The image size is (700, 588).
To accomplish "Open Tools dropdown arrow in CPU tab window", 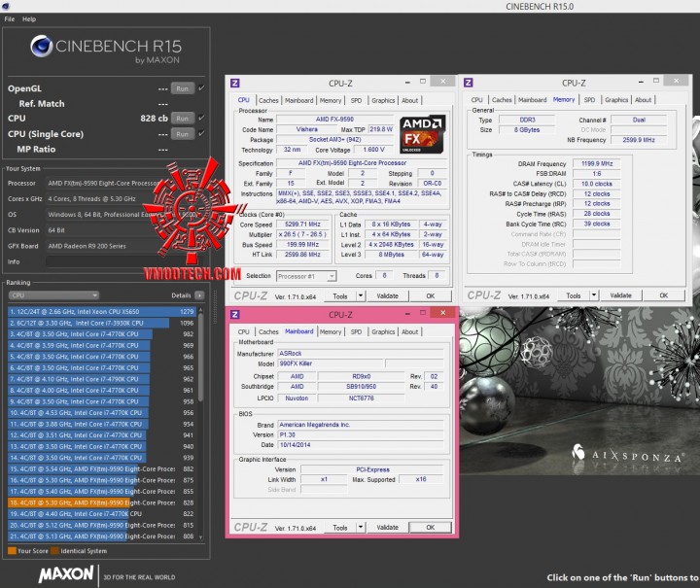I will point(361,295).
